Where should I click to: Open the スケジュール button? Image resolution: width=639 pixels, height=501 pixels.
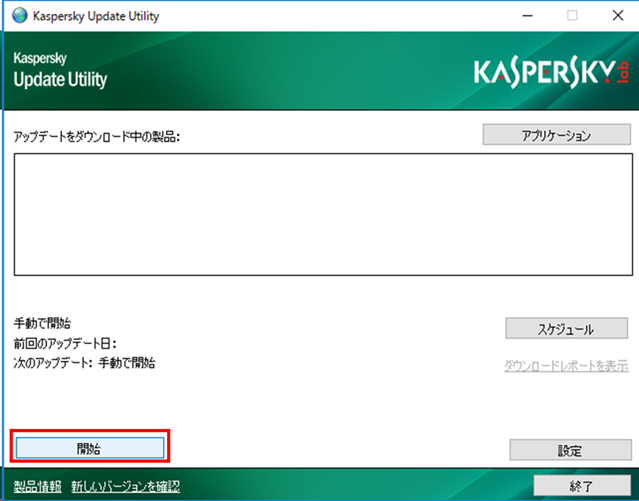pos(566,329)
